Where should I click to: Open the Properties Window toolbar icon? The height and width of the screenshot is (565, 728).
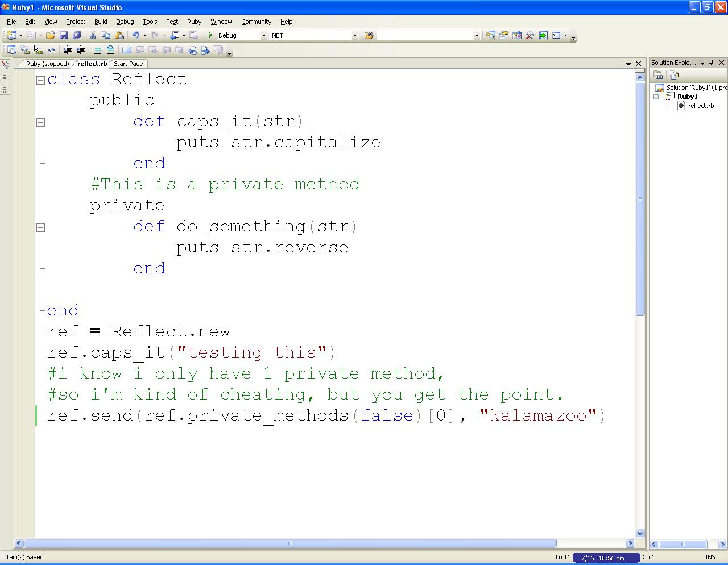tap(503, 35)
